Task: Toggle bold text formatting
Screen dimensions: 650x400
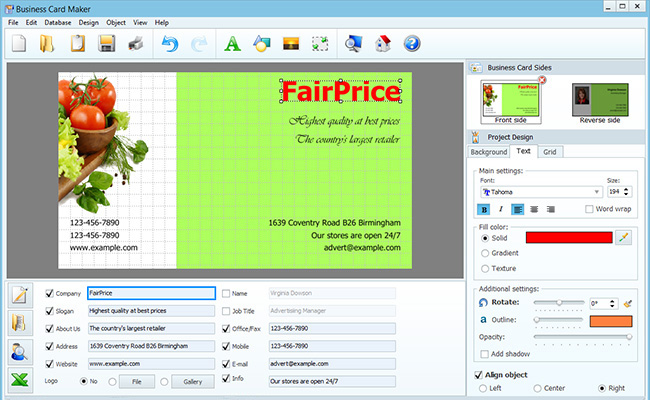Action: pos(484,209)
